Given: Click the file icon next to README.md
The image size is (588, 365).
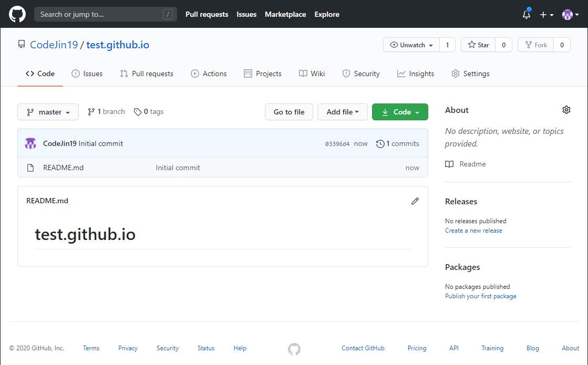Looking at the screenshot, I should [30, 168].
